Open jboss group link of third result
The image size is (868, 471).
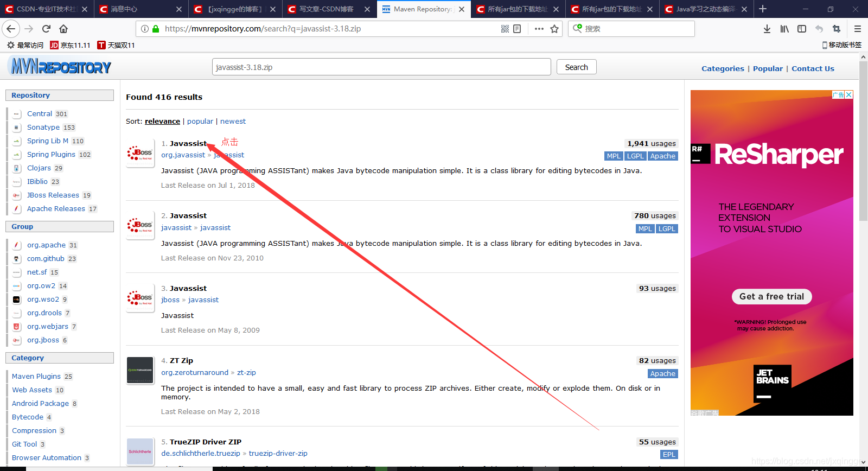click(x=170, y=300)
